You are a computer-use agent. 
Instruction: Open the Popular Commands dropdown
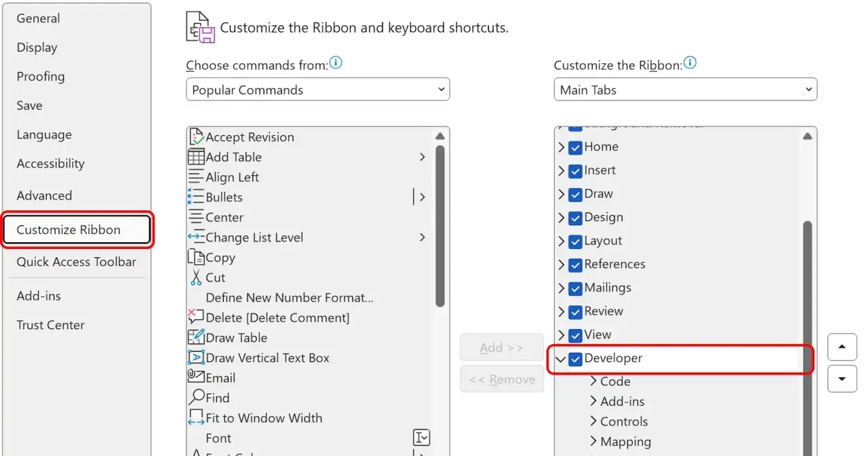318,90
